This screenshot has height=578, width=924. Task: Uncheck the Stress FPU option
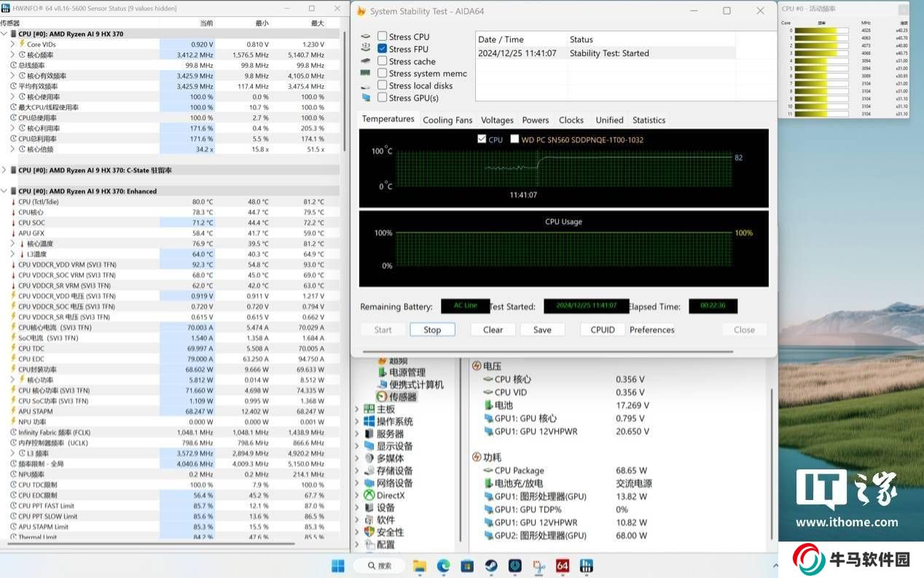pyautogui.click(x=383, y=49)
